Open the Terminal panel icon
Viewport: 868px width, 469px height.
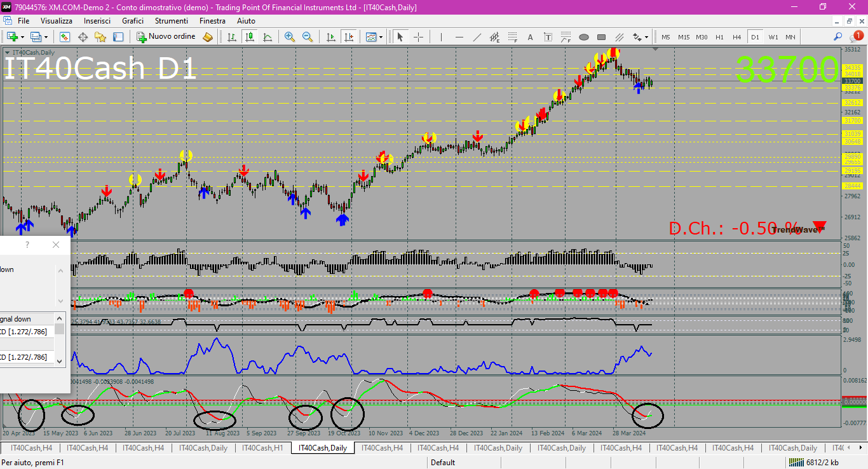[x=118, y=37]
